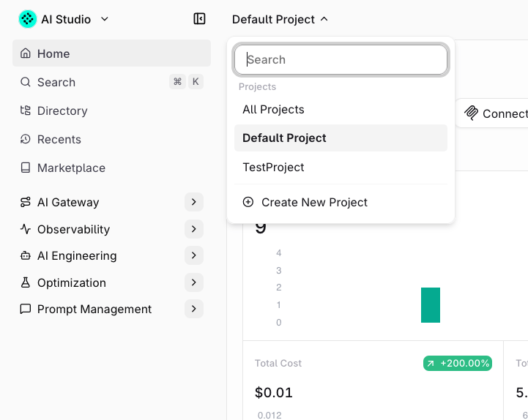Screen dimensions: 528x420
Task: Click the K shortcut key badge
Action: (196, 81)
